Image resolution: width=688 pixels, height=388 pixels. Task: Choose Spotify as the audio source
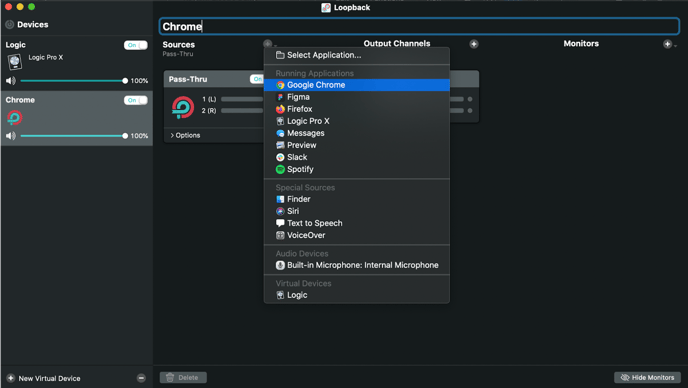pyautogui.click(x=357, y=169)
